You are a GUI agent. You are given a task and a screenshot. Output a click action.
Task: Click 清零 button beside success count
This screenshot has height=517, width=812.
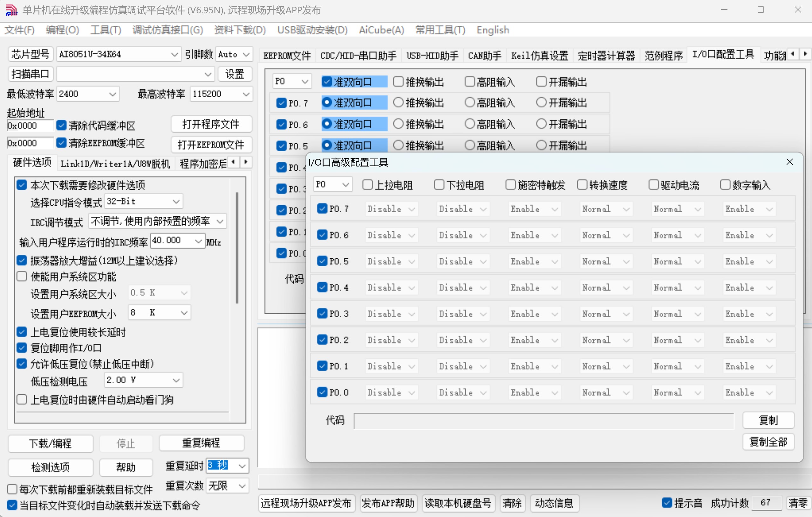tap(798, 503)
